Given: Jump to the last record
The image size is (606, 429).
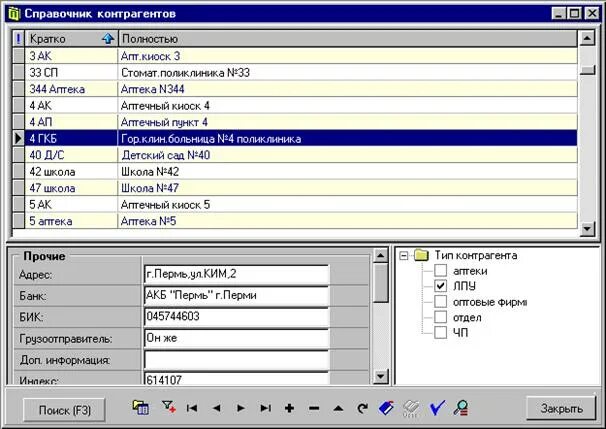Looking at the screenshot, I should coord(266,408).
